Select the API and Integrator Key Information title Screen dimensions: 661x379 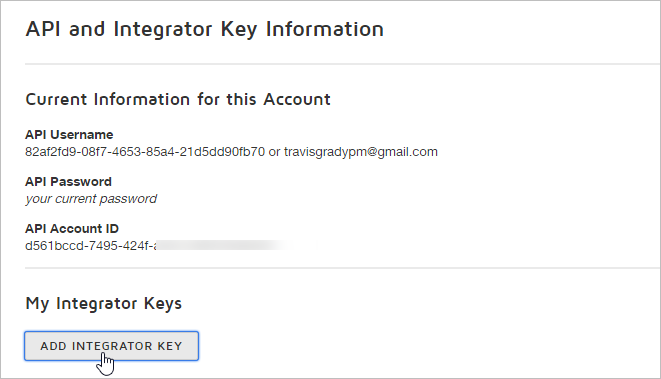(x=205, y=30)
